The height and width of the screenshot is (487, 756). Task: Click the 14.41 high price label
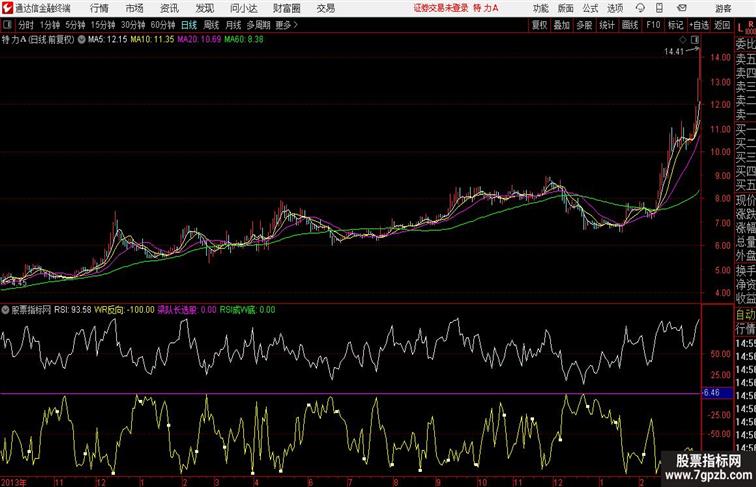click(674, 52)
